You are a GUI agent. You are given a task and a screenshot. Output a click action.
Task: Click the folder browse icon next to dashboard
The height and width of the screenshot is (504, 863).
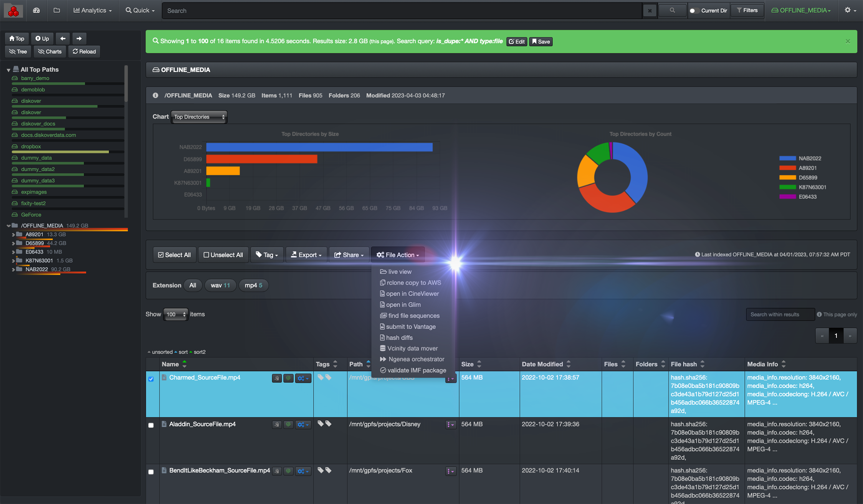pyautogui.click(x=57, y=10)
